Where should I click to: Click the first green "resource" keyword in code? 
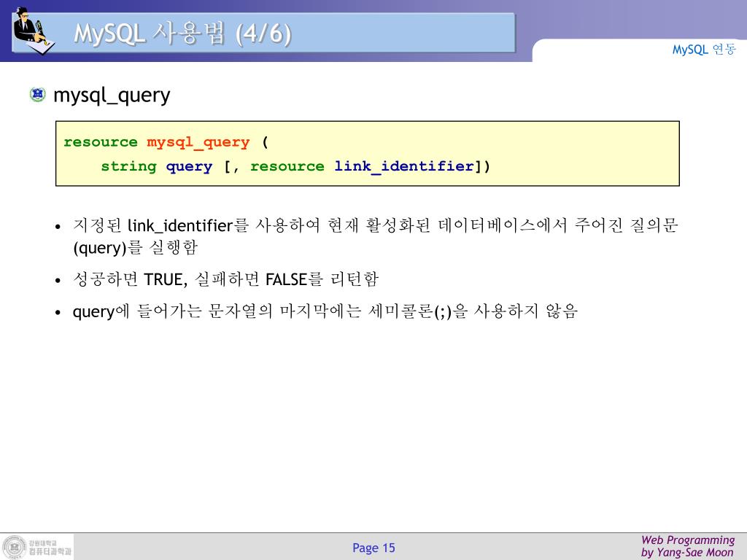click(x=101, y=142)
